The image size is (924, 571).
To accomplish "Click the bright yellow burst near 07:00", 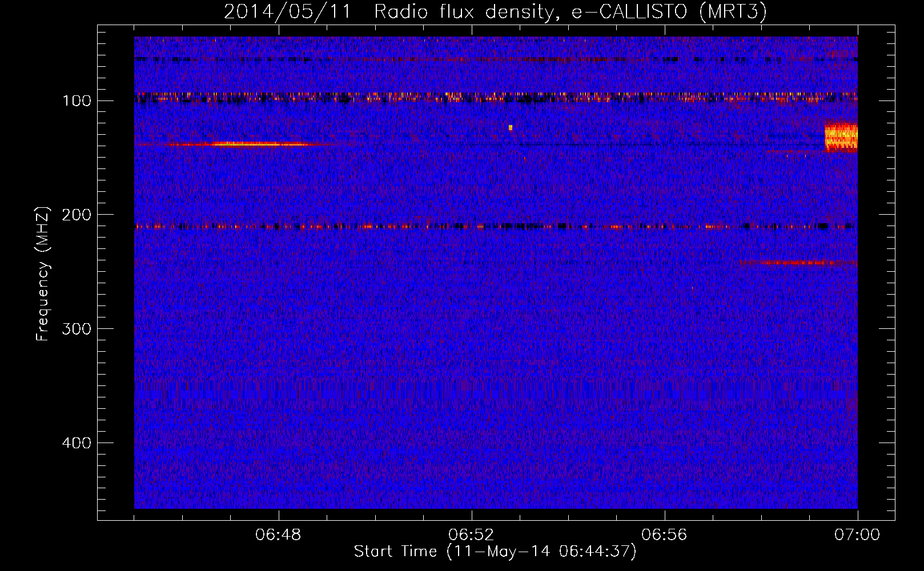I will (841, 138).
